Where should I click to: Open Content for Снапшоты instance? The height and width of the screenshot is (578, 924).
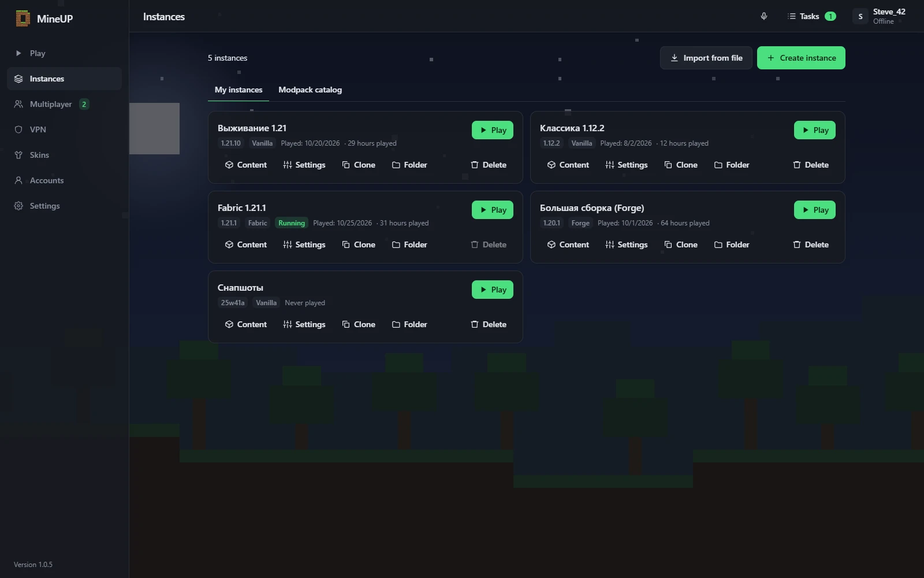pos(246,324)
